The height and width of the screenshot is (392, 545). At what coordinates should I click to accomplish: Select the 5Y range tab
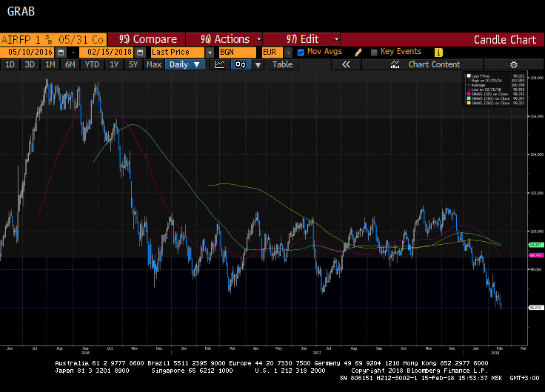(133, 64)
